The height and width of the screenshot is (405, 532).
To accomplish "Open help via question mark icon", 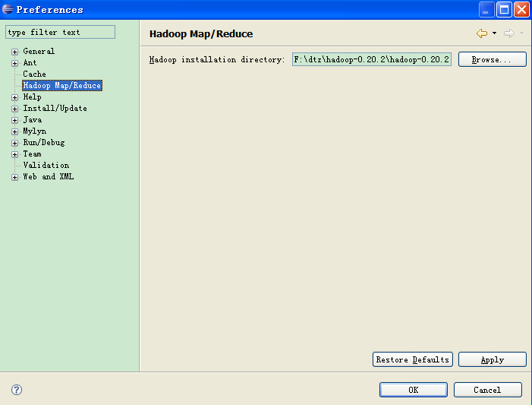I will pos(17,390).
